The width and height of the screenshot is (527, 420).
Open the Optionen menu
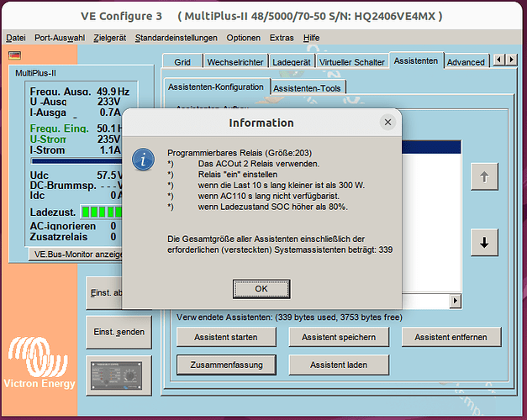244,38
